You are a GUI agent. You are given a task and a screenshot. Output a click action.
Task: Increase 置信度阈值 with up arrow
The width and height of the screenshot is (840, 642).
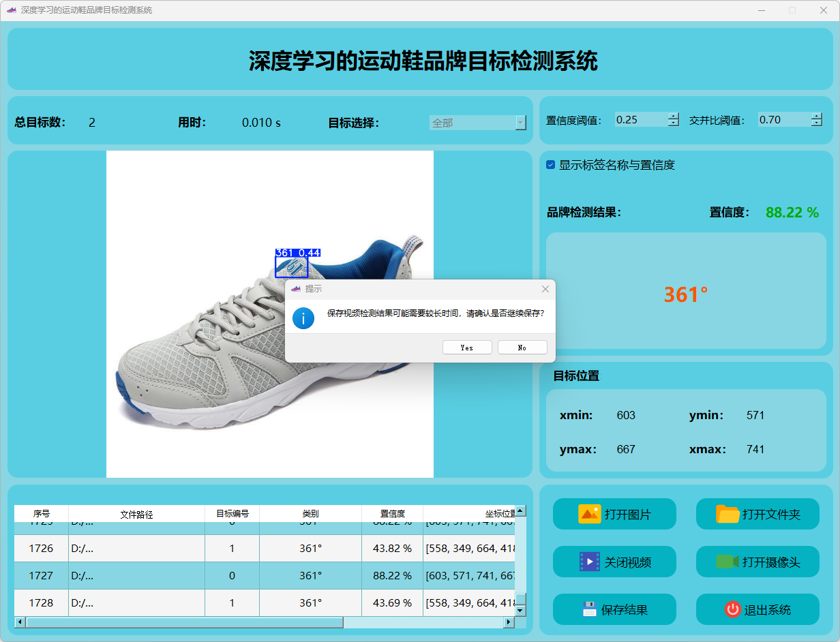(x=674, y=116)
